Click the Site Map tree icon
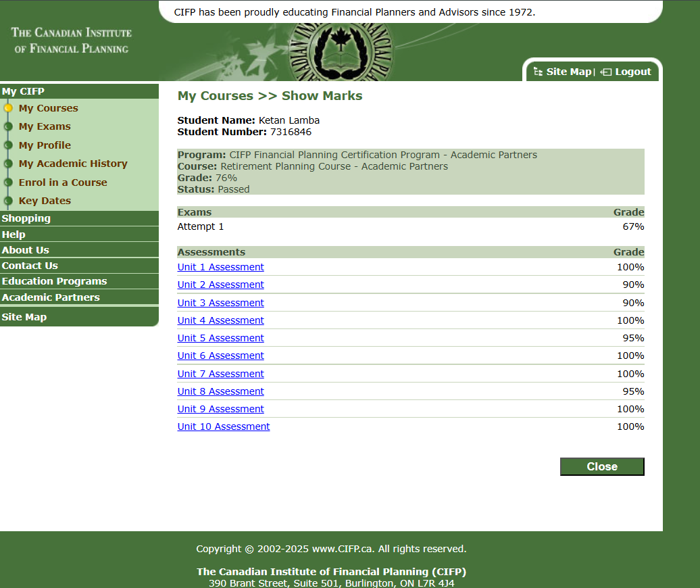This screenshot has width=700, height=588. click(538, 72)
